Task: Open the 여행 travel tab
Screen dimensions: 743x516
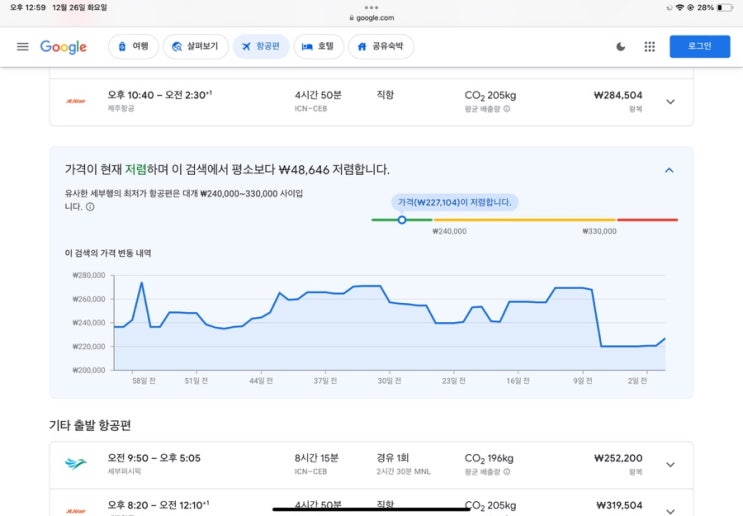Action: (x=133, y=46)
